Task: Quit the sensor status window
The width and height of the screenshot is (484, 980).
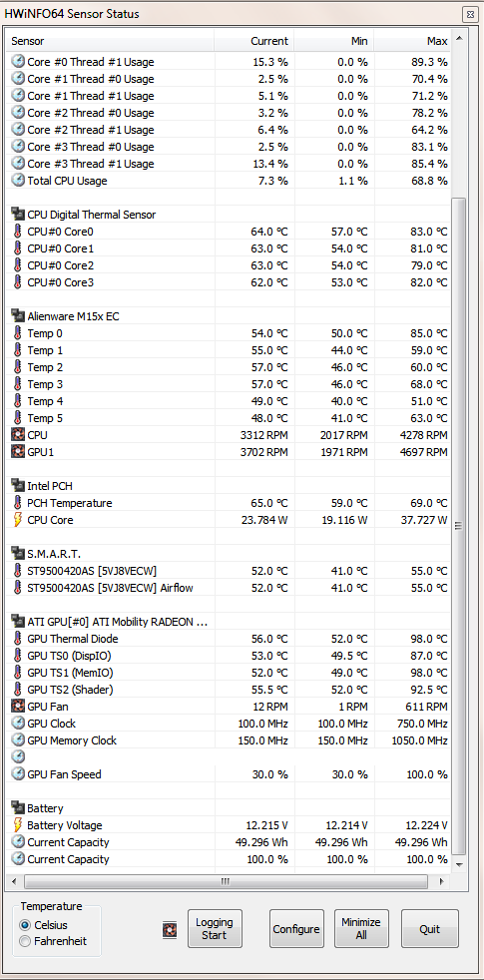Action: click(x=429, y=929)
